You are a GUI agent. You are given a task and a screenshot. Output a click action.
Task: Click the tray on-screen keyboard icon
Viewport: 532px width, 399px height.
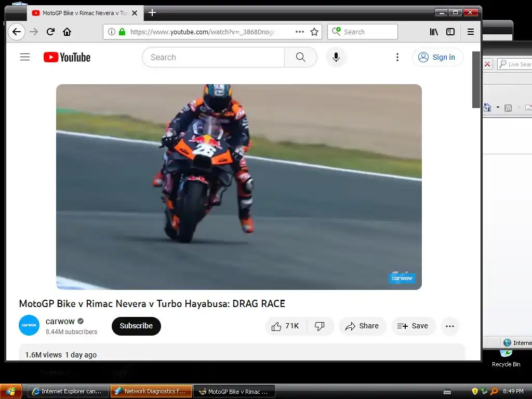(x=447, y=392)
